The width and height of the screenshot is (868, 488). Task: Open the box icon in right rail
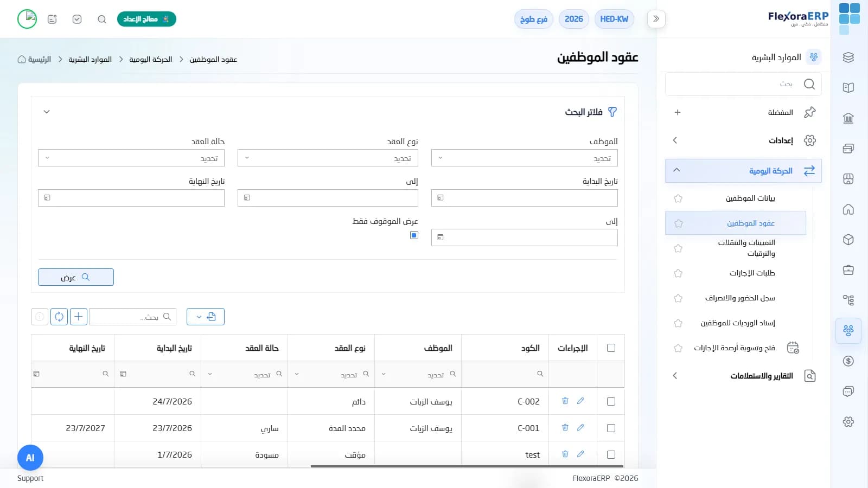(848, 240)
